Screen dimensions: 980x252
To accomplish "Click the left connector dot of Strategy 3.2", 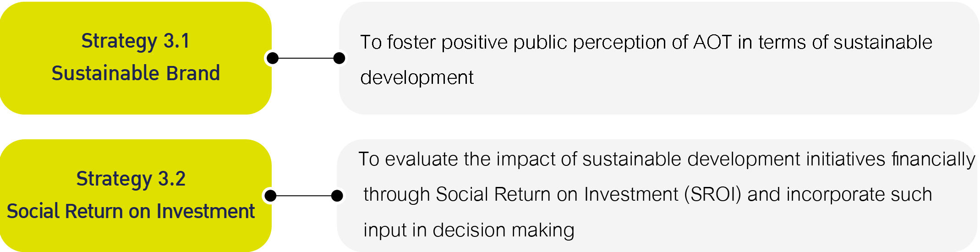I will click(x=271, y=196).
